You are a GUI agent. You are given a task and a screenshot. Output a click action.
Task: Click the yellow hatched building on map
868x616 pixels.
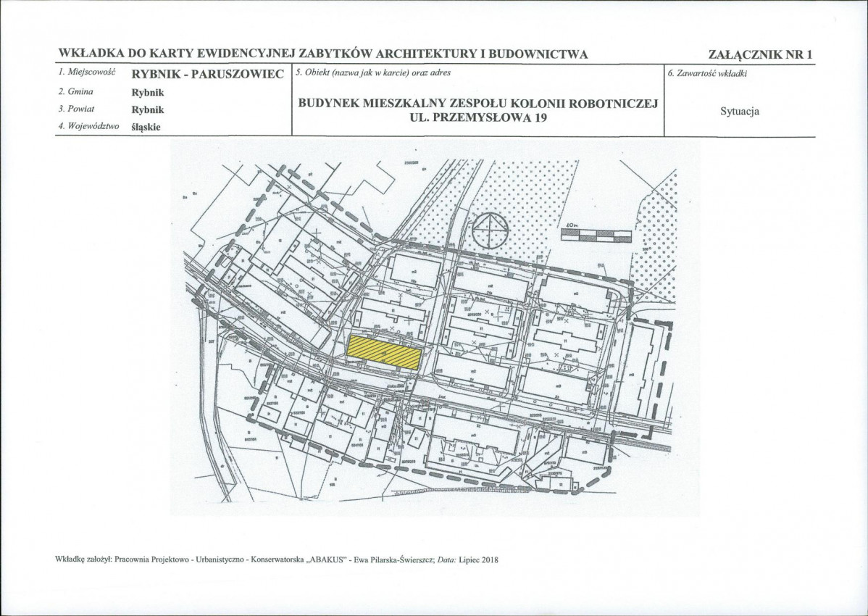pos(384,352)
